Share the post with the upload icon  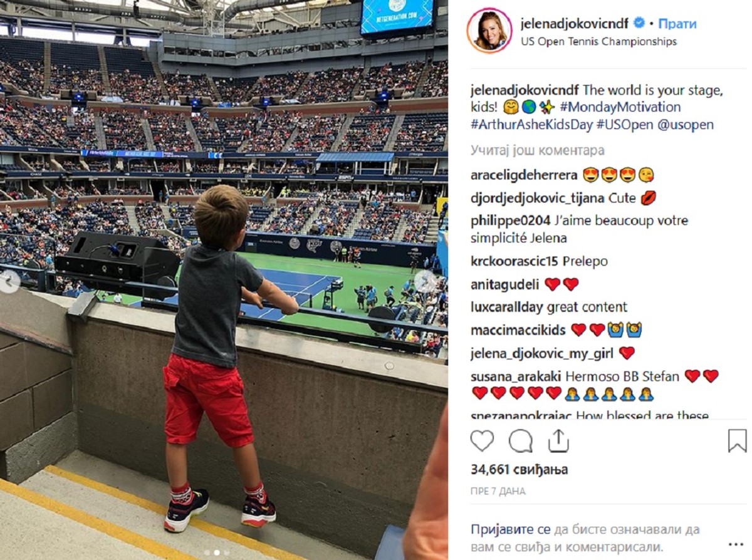pyautogui.click(x=558, y=440)
